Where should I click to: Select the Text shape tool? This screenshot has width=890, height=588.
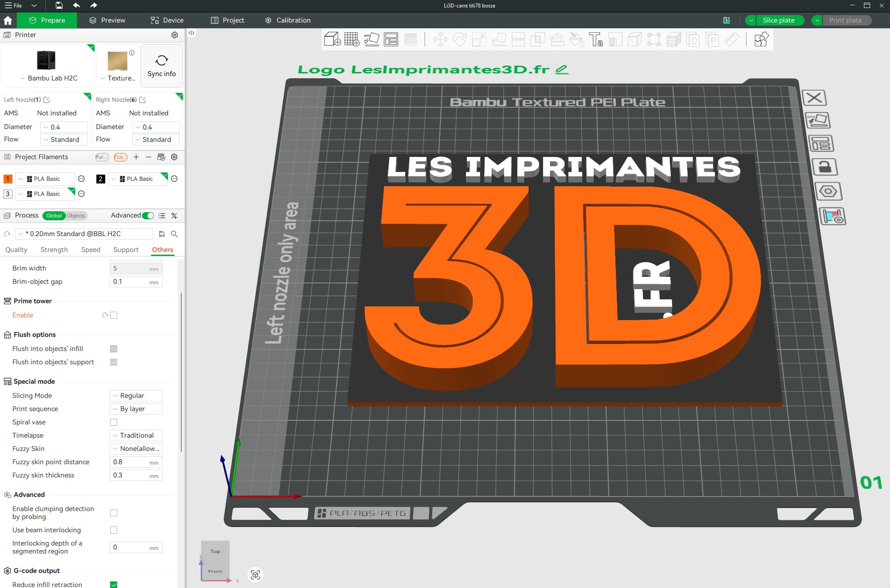click(596, 39)
